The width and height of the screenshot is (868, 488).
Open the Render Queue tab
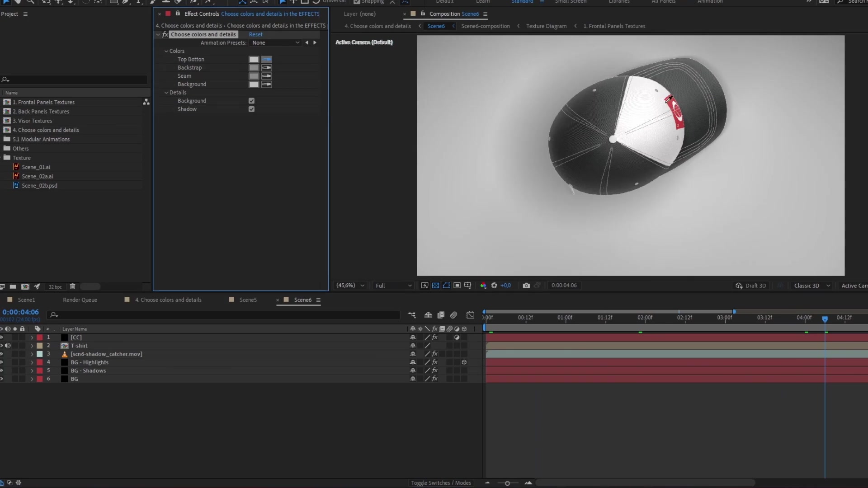[80, 300]
